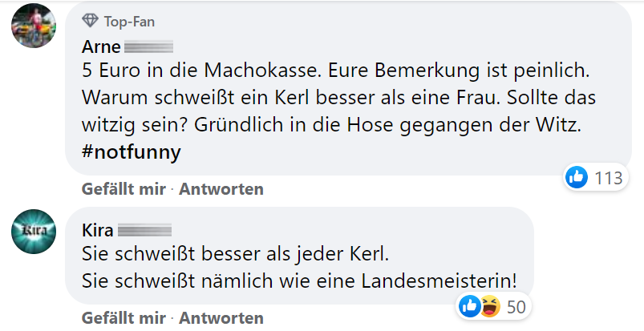The image size is (644, 331).
Task: Click the blurred surname next to Arne
Action: 148,46
